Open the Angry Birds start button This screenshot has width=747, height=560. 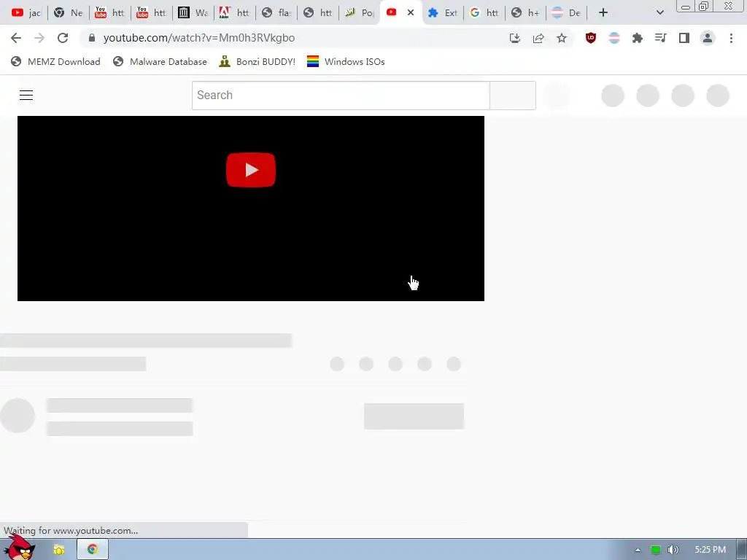click(x=19, y=548)
